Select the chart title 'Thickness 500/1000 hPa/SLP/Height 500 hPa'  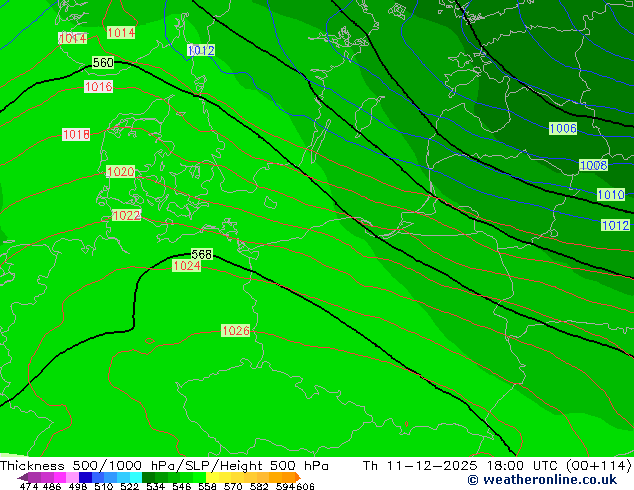click(164, 466)
